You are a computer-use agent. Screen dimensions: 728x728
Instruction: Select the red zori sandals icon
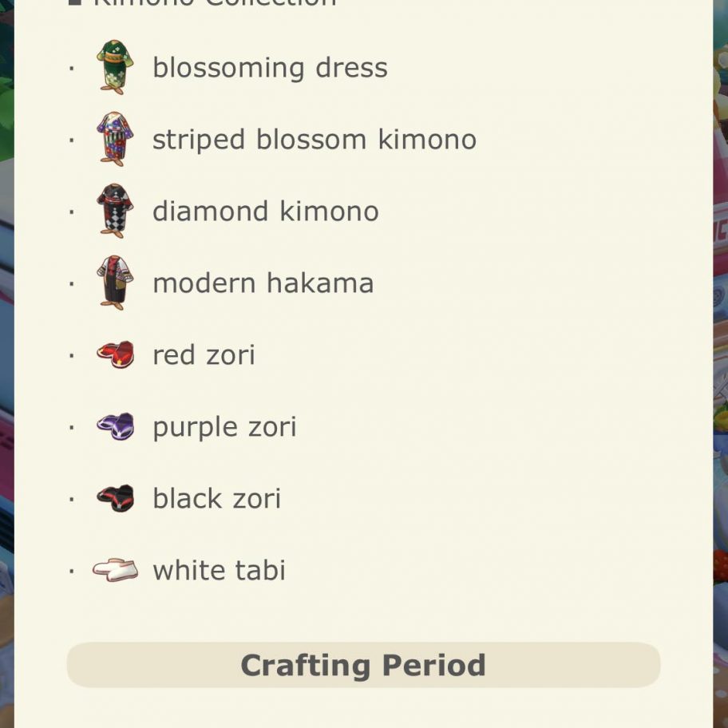pos(115,354)
